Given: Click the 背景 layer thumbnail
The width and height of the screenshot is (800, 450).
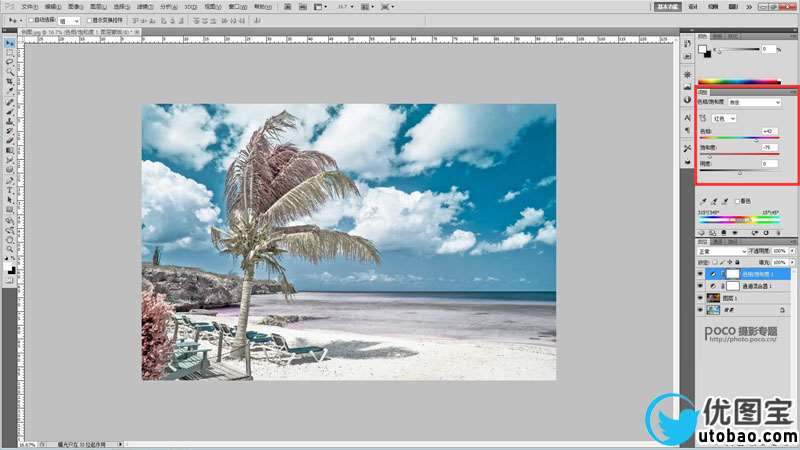Looking at the screenshot, I should pyautogui.click(x=713, y=310).
